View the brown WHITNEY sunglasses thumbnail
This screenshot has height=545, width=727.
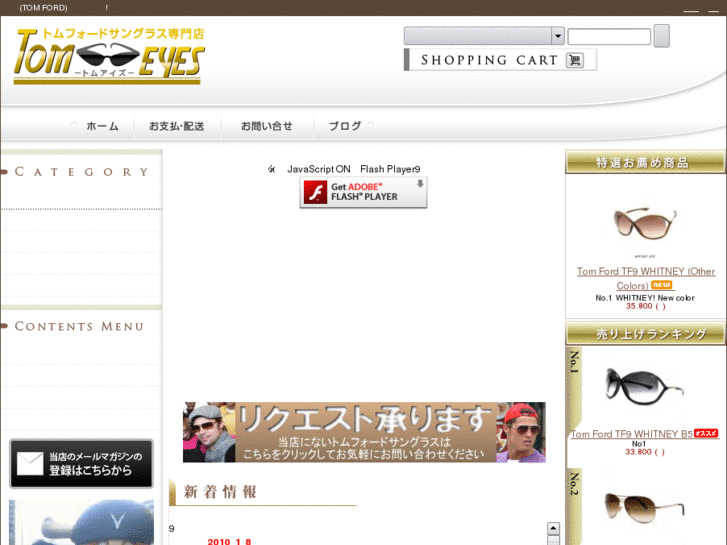pyautogui.click(x=644, y=223)
